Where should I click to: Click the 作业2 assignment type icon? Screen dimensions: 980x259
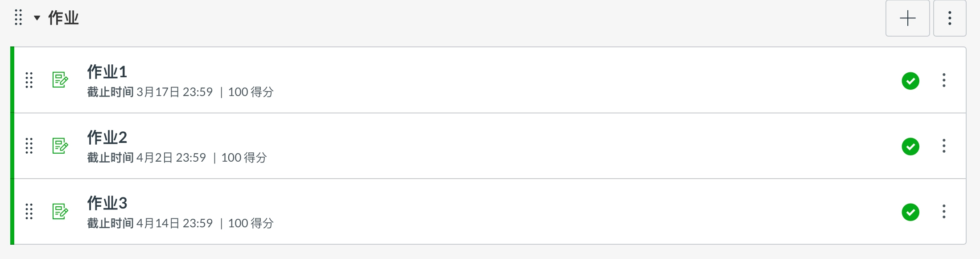coord(60,146)
